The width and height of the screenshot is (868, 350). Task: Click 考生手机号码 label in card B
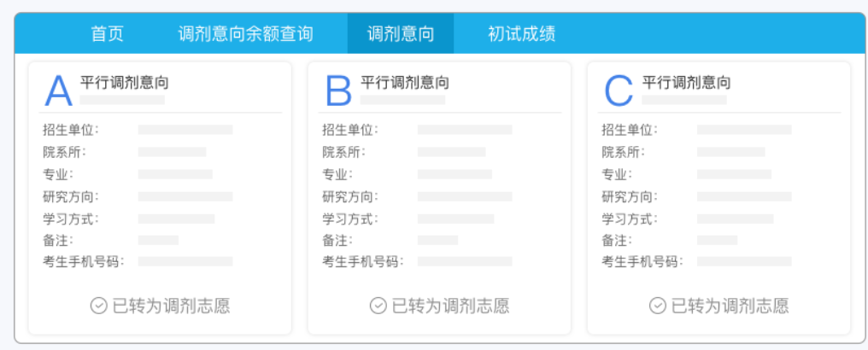click(362, 261)
